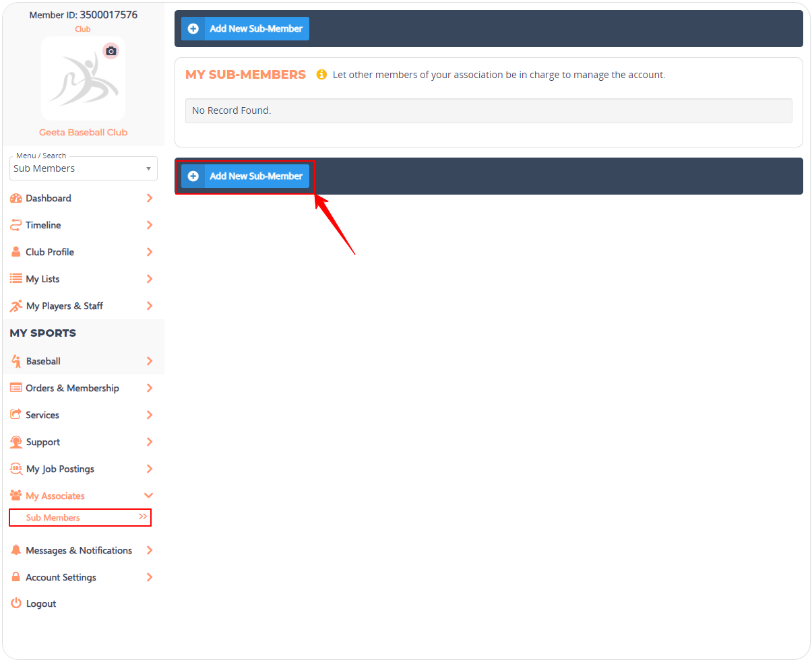Click the Dashboard palette icon

click(x=16, y=198)
